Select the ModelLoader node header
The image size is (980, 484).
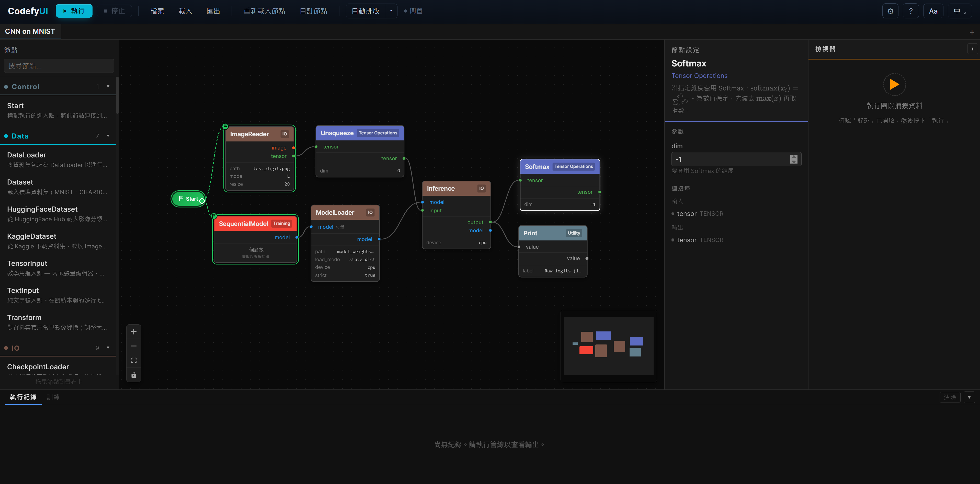345,213
